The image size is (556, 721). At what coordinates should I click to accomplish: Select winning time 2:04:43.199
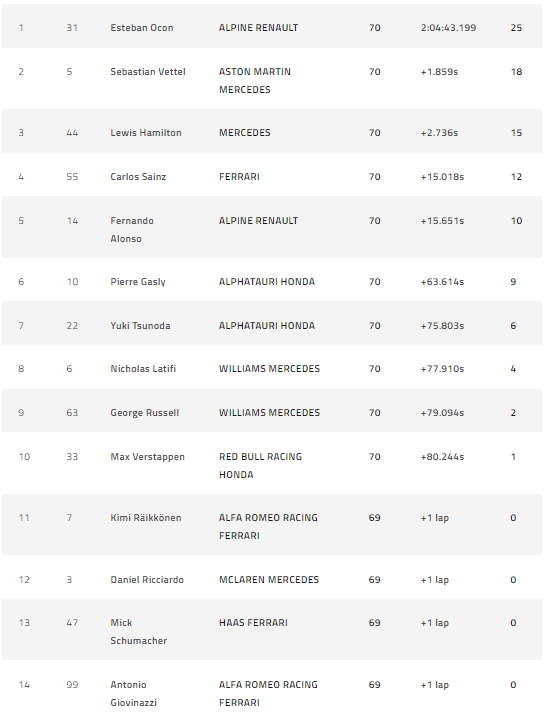[448, 28]
